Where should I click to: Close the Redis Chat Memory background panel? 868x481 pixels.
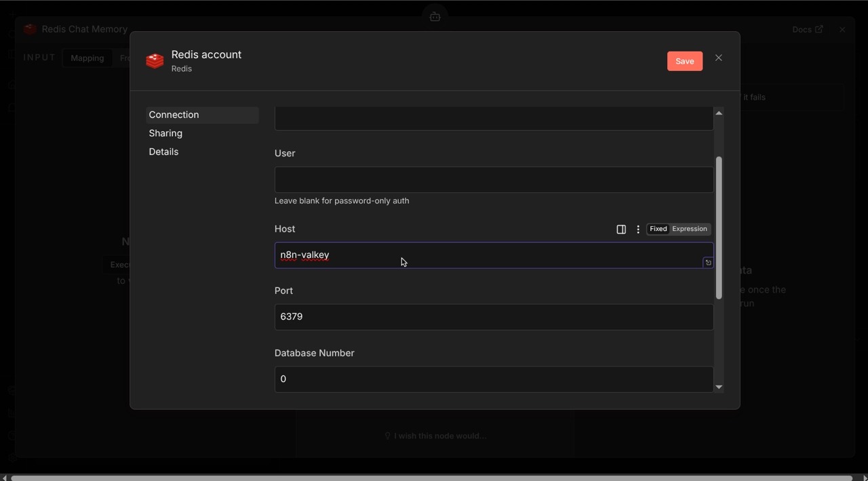[x=842, y=30]
